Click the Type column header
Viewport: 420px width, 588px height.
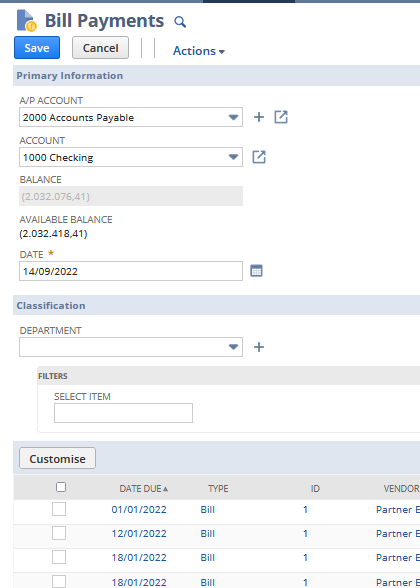pos(218,489)
